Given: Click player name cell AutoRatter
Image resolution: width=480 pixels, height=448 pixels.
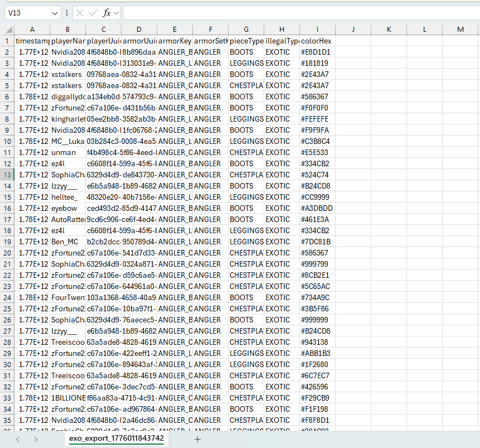Looking at the screenshot, I should tap(67, 219).
